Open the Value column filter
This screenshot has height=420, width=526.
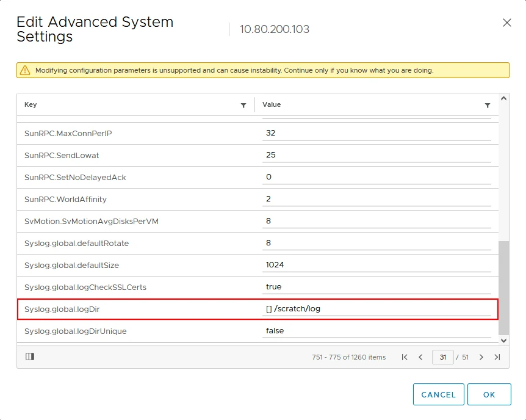(488, 106)
